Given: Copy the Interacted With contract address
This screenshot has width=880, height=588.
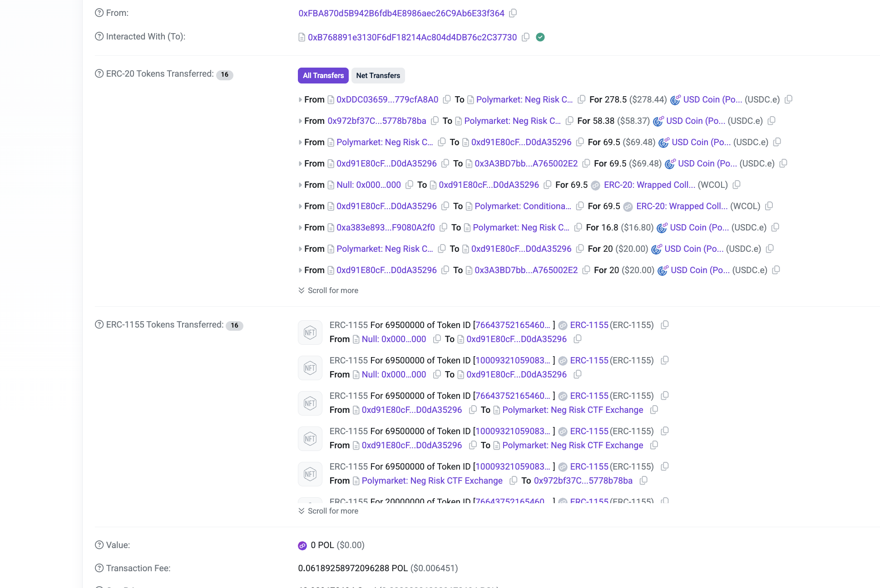Looking at the screenshot, I should click(x=525, y=37).
